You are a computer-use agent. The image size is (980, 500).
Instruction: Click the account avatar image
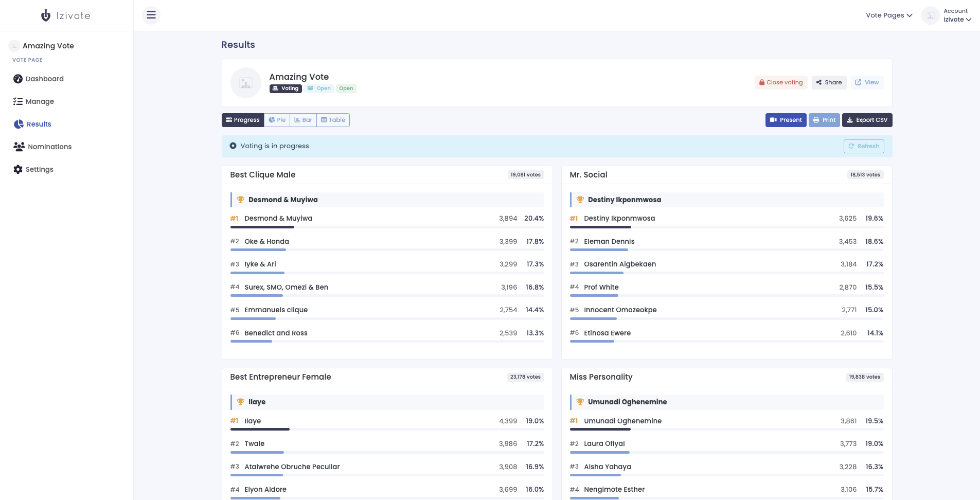click(x=930, y=15)
